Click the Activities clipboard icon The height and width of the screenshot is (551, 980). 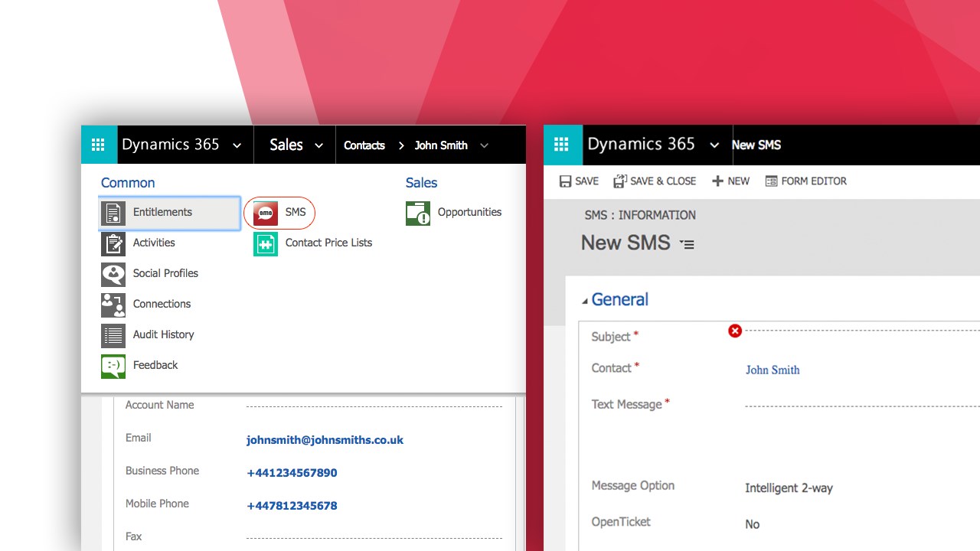113,243
